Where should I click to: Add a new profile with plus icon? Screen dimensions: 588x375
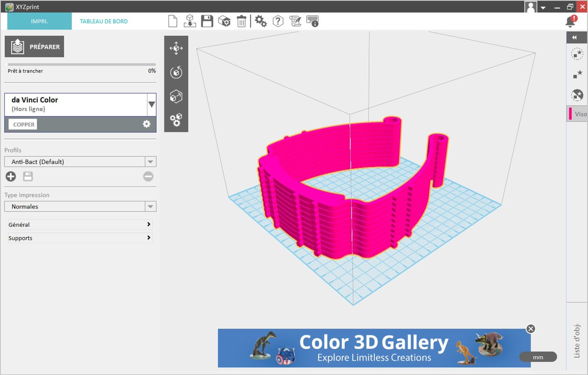coord(11,176)
